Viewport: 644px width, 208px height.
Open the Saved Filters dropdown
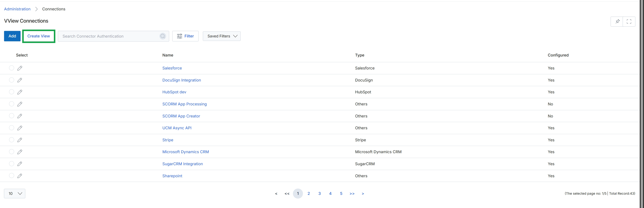221,36
